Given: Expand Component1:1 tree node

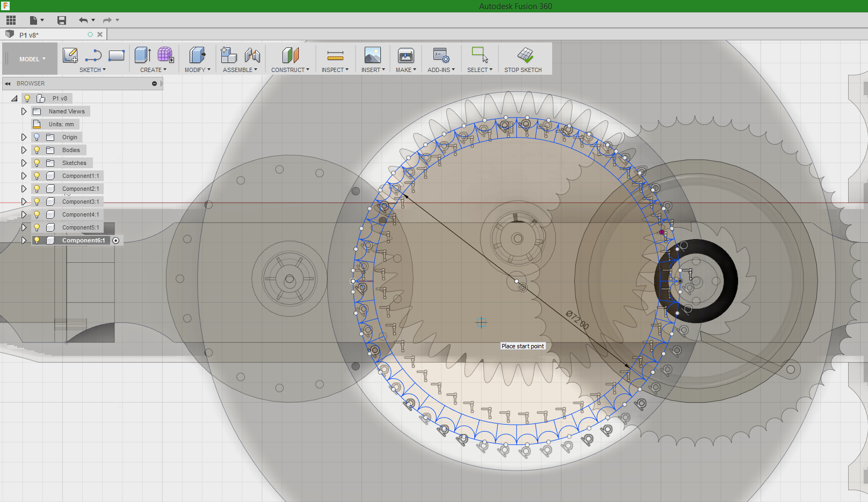Looking at the screenshot, I should tap(24, 176).
